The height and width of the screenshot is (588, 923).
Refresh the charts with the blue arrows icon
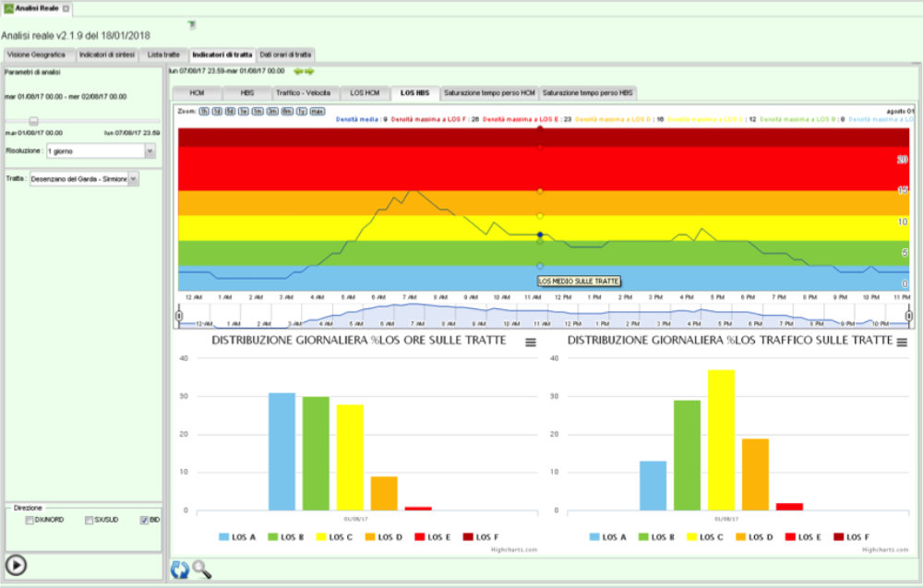[180, 570]
